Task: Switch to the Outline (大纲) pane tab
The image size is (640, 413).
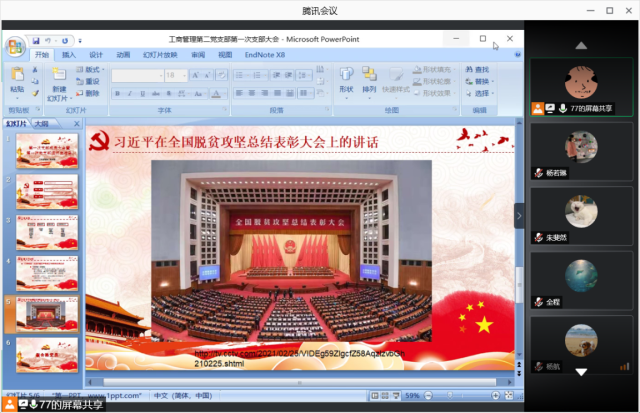Action: tap(41, 123)
